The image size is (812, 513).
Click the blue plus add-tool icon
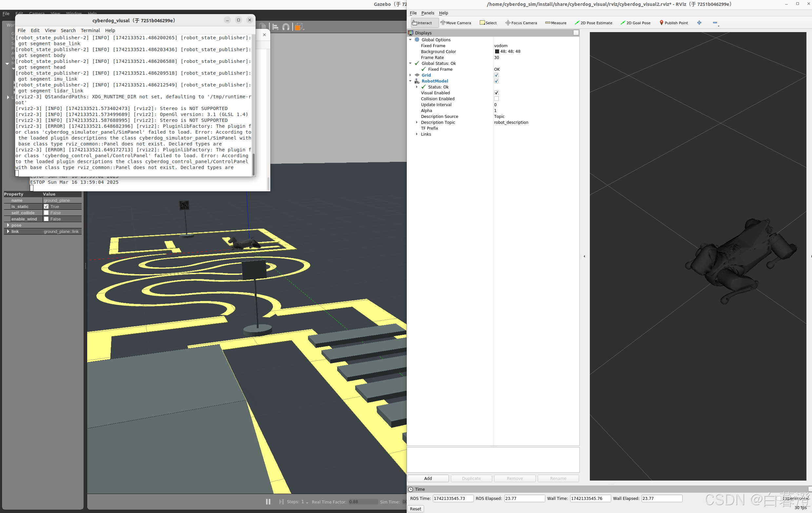[699, 23]
